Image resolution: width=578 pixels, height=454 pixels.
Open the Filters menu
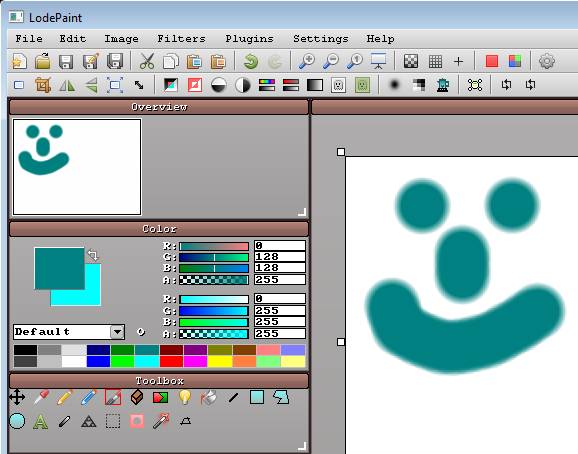[x=181, y=39]
